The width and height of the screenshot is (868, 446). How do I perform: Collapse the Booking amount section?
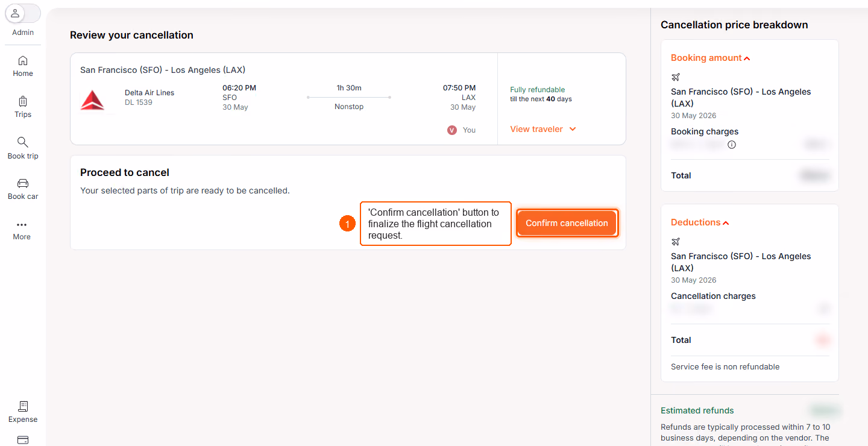pos(711,58)
